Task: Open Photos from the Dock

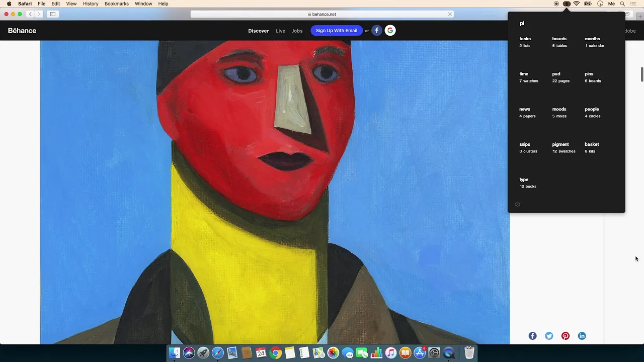Action: pos(333,353)
